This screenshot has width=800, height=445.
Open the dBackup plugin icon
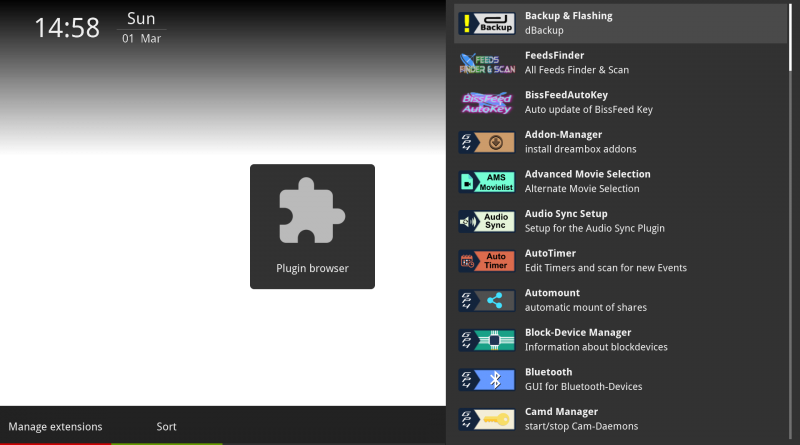click(x=487, y=23)
